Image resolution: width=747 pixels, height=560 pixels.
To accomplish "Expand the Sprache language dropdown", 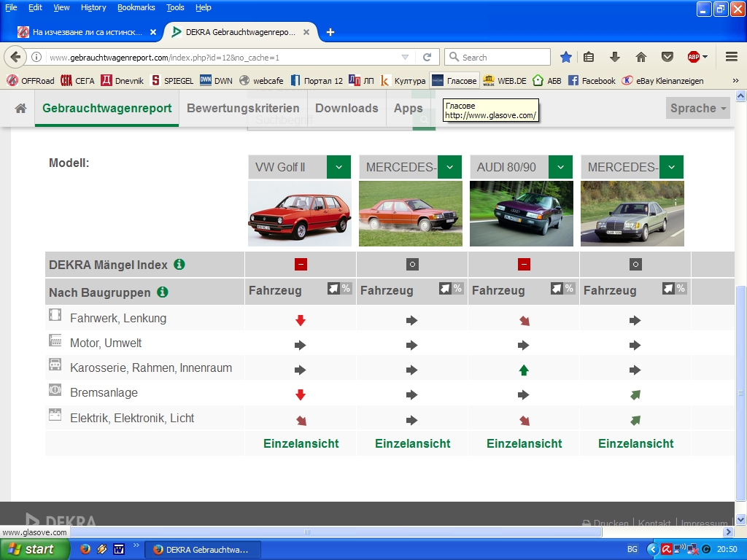I will click(697, 108).
